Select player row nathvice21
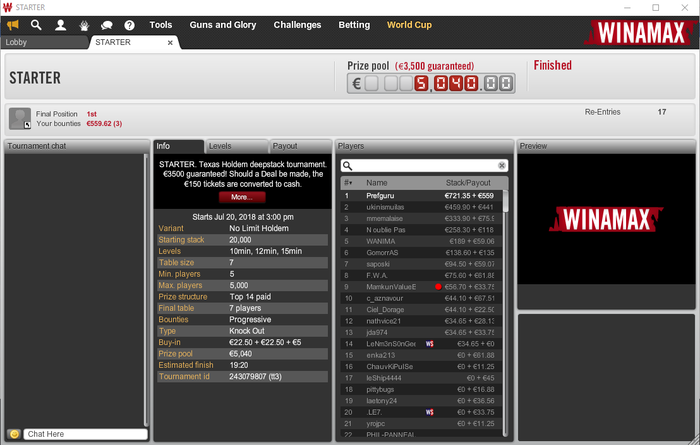Screen dimensions: 700x445 (x=421, y=321)
